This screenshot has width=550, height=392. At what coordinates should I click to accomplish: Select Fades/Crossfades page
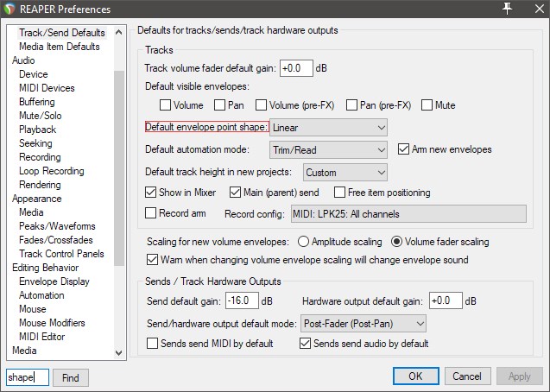(x=56, y=240)
